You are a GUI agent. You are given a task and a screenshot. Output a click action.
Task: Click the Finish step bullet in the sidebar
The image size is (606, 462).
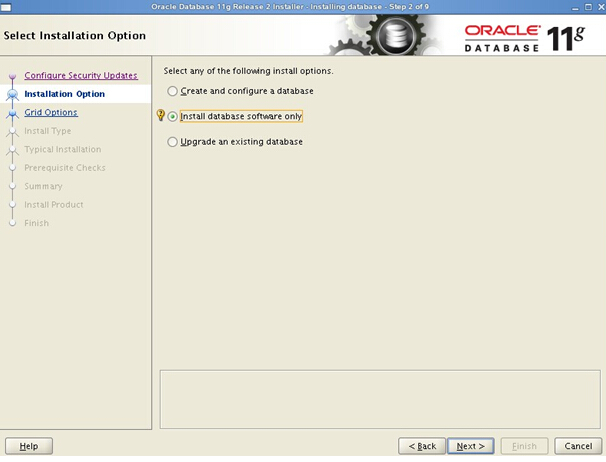[x=13, y=223]
